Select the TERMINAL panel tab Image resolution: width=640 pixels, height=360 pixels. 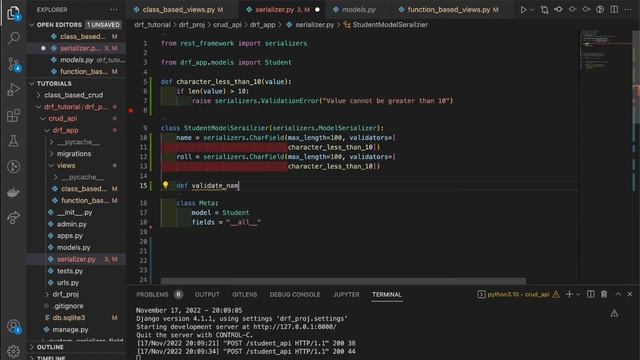pyautogui.click(x=387, y=294)
